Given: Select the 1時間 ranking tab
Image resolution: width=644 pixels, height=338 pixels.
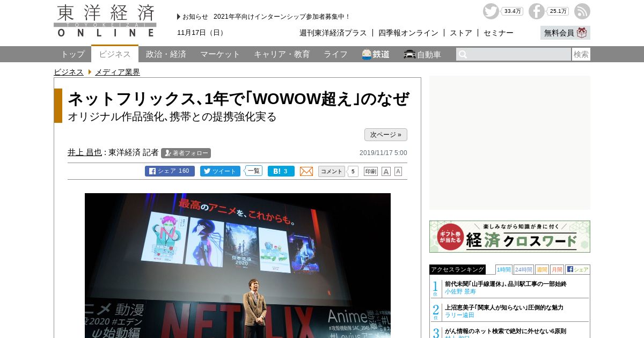Looking at the screenshot, I should 504,269.
